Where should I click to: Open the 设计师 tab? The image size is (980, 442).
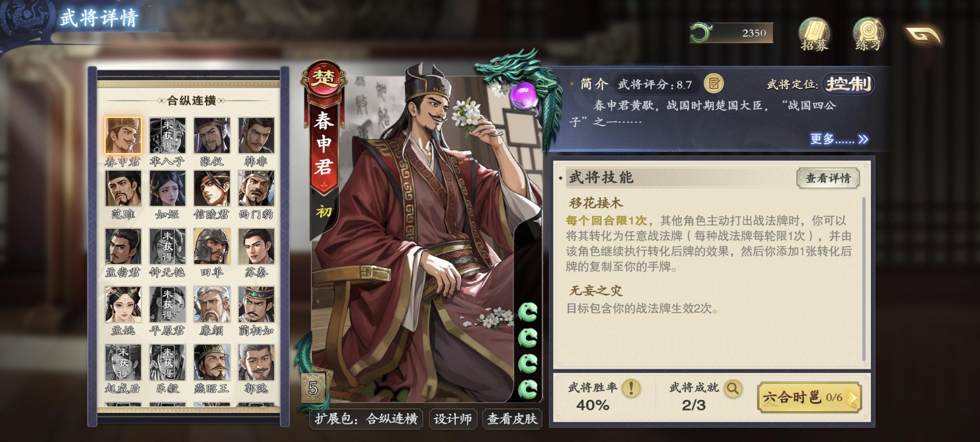tap(453, 419)
